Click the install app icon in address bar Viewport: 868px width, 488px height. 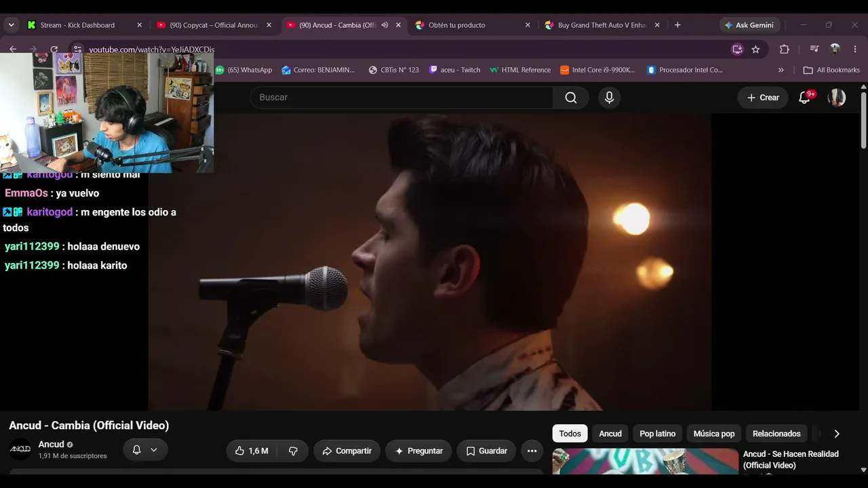737,49
